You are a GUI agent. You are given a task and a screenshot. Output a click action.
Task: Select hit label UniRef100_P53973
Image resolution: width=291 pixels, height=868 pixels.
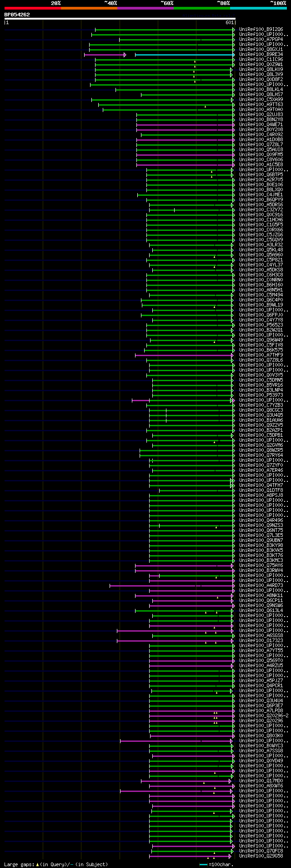coord(261,395)
